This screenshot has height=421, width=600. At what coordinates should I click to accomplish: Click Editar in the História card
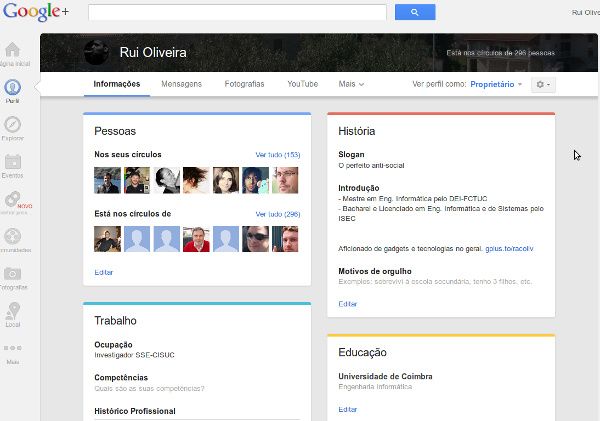[347, 303]
